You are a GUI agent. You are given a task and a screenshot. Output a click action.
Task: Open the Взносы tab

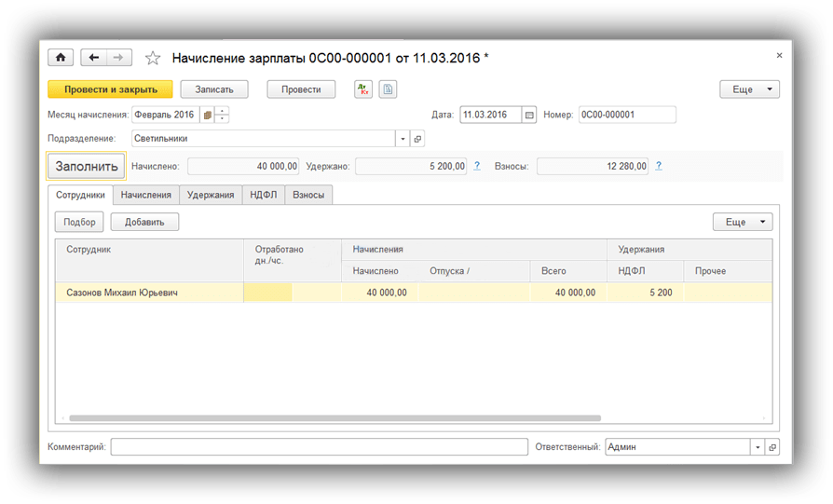point(308,195)
